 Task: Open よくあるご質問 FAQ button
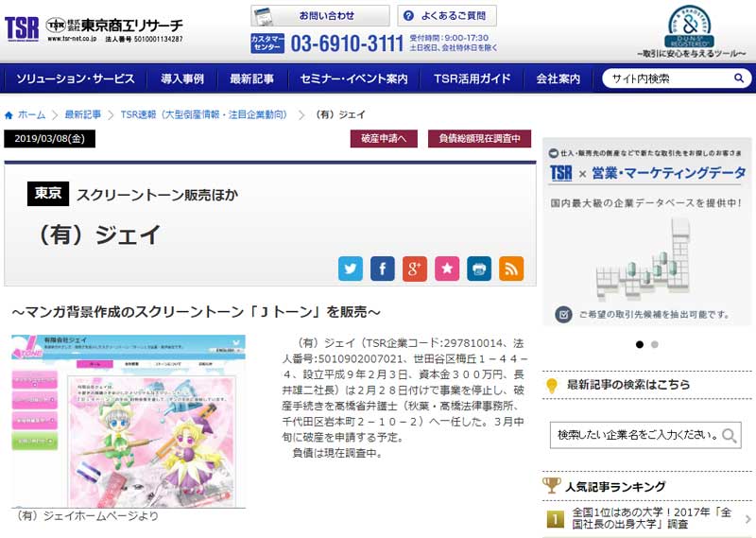pos(447,16)
